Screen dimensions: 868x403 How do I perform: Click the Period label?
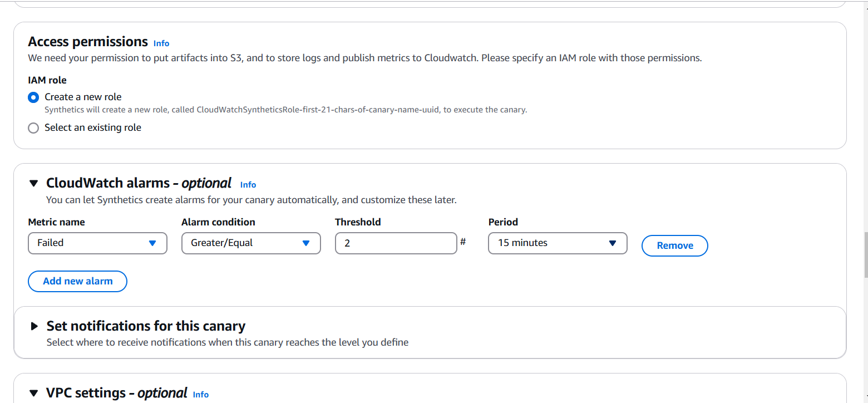pos(503,222)
